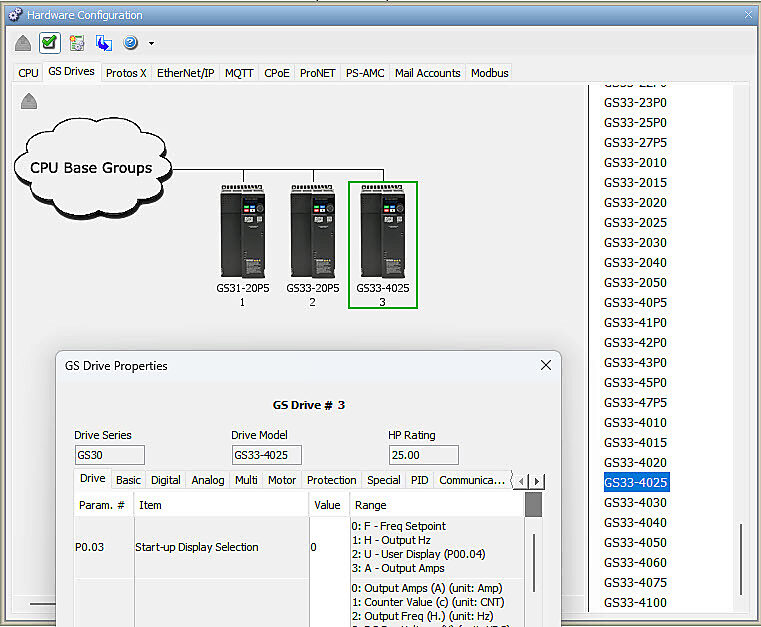
Task: Expand the help icon dropdown arrow
Action: (151, 43)
